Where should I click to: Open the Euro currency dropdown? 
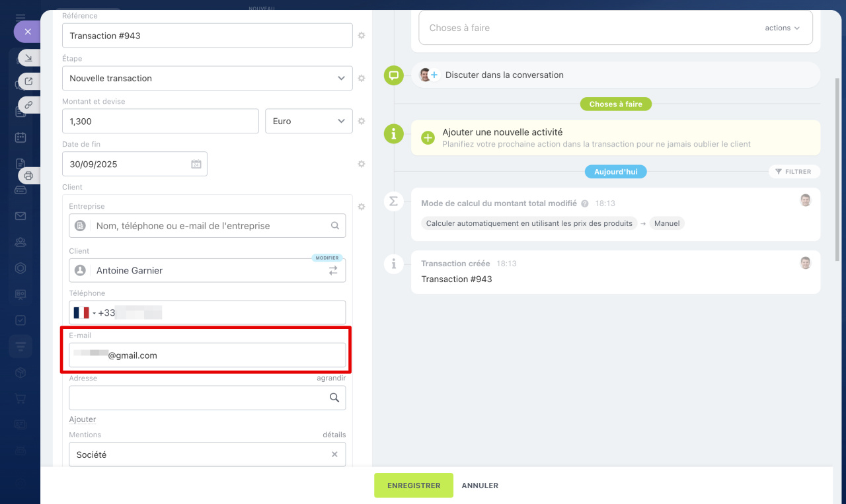(x=308, y=122)
